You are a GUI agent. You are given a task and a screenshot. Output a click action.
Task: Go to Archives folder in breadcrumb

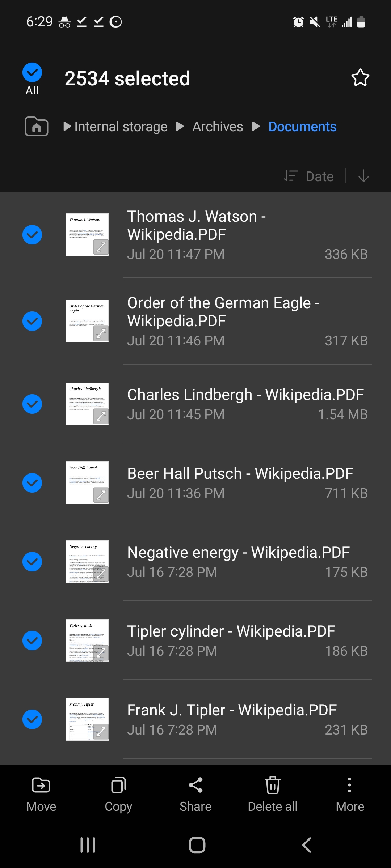point(218,127)
